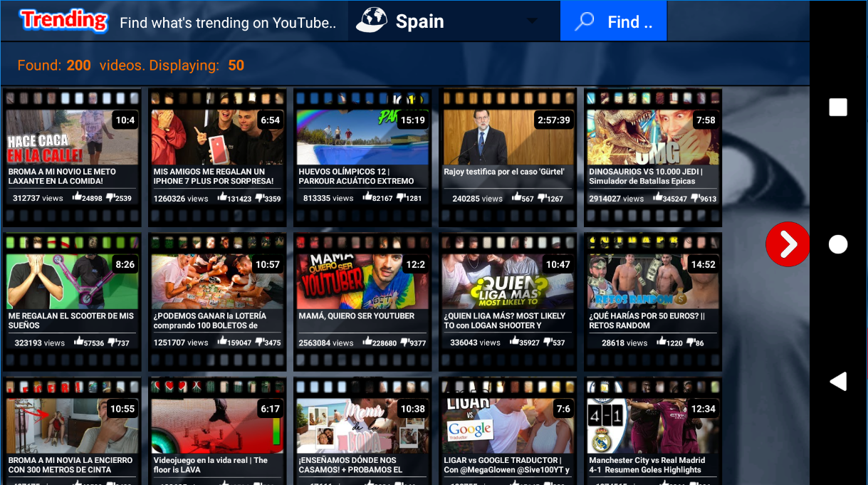
Task: Open LIGAR vs GOOGLE TRADUCTOR thumbnail
Action: pyautogui.click(x=508, y=426)
